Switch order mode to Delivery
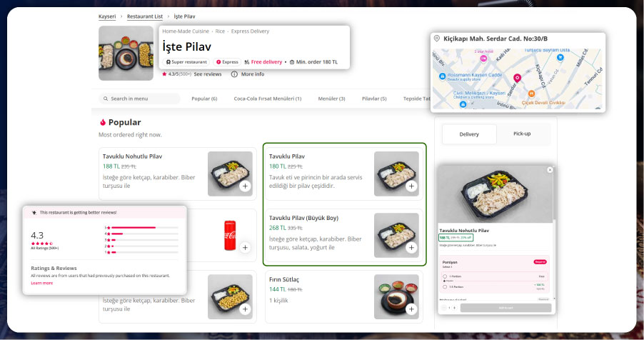The height and width of the screenshot is (340, 644). point(469,134)
